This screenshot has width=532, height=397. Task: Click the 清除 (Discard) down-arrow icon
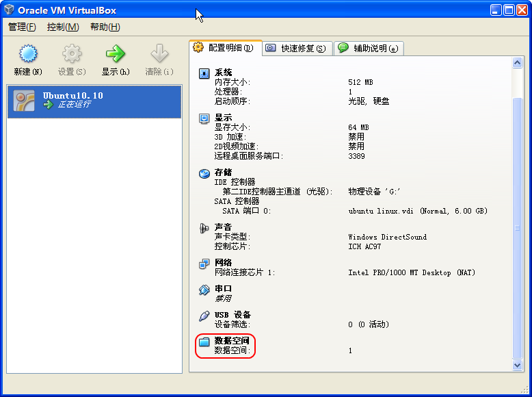pos(159,54)
